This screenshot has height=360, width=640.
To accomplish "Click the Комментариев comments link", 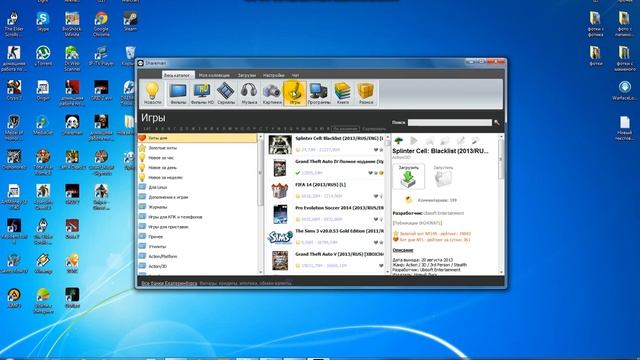I will (437, 200).
